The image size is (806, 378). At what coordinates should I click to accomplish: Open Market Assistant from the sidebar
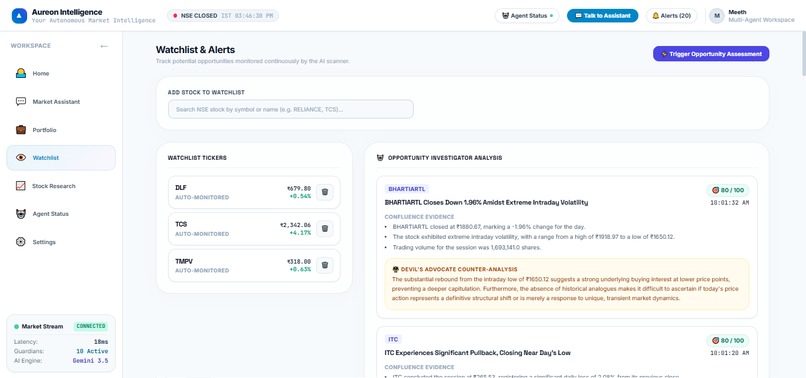click(61, 102)
